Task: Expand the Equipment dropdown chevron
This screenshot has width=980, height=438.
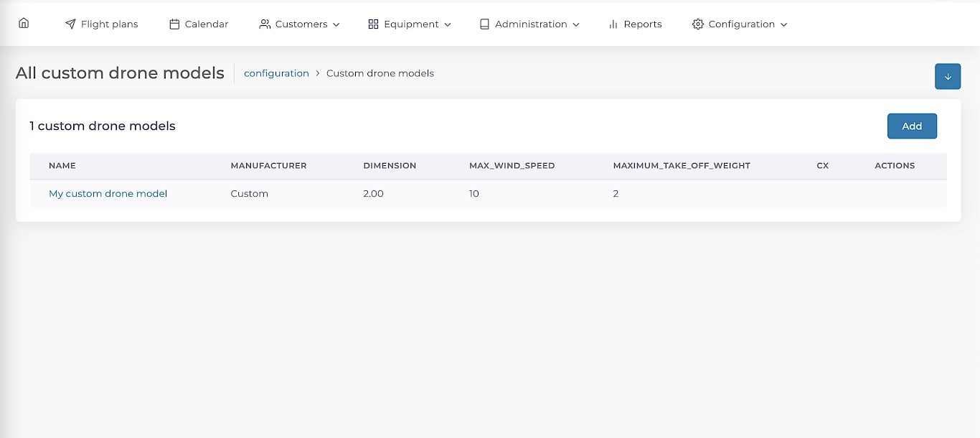Action: tap(448, 24)
